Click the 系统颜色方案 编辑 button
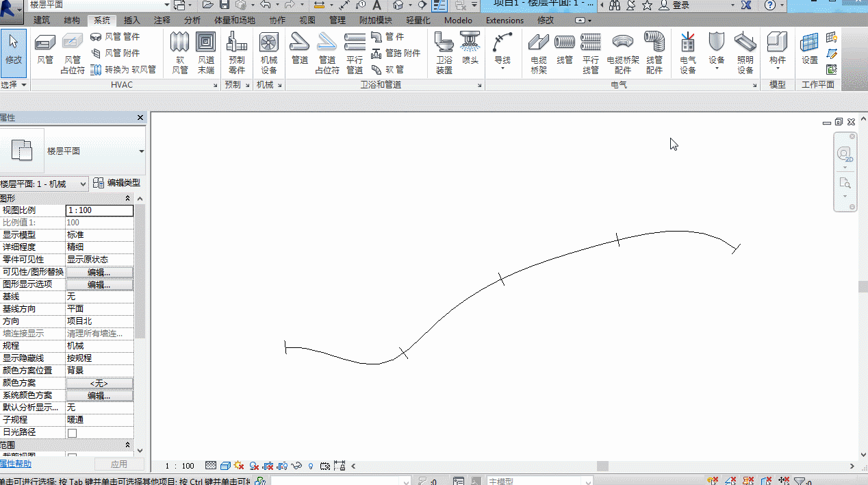The image size is (868, 485). [x=99, y=396]
